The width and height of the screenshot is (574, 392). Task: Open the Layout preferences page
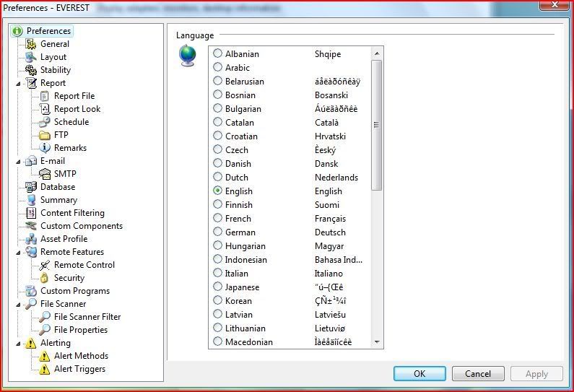53,57
